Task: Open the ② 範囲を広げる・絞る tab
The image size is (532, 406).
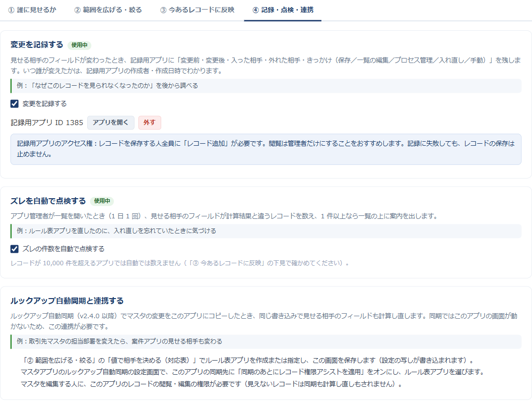Action: pos(108,10)
